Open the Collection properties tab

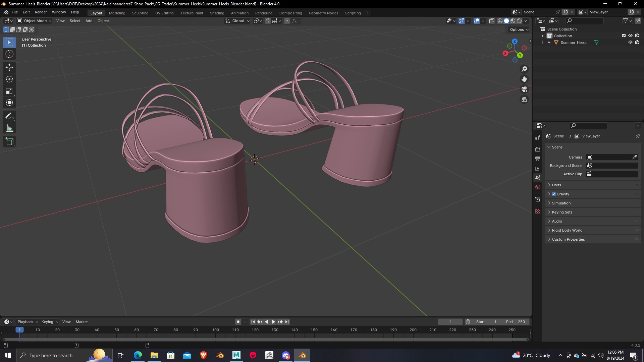coord(538,199)
